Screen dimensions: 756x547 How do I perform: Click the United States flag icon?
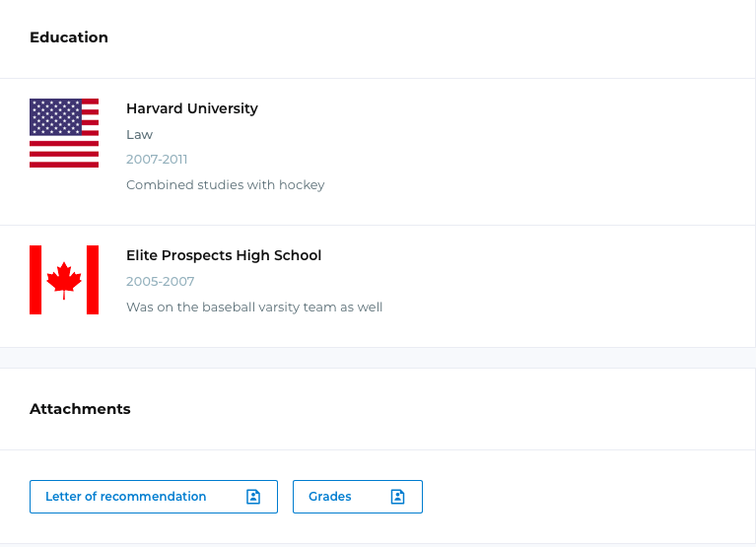[x=64, y=133]
